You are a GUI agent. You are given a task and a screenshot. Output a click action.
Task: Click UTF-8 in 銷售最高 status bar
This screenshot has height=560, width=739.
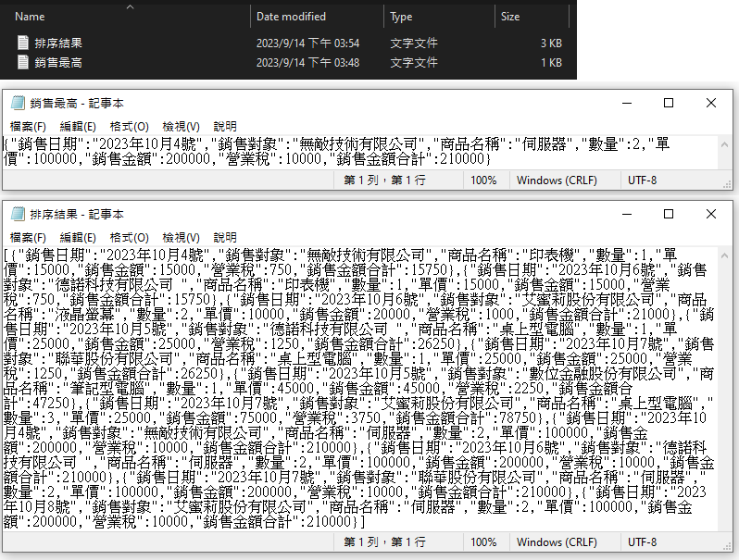tap(642, 180)
